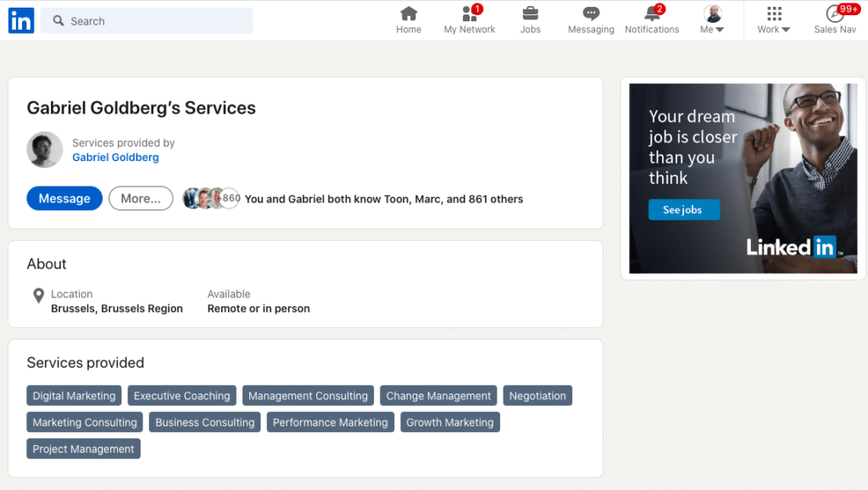Check the Notifications bell icon
868x490 pixels.
[x=651, y=14]
